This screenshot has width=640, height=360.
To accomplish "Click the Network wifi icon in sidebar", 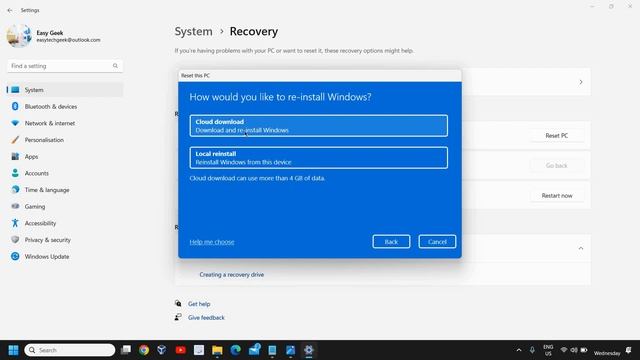I will coord(15,123).
